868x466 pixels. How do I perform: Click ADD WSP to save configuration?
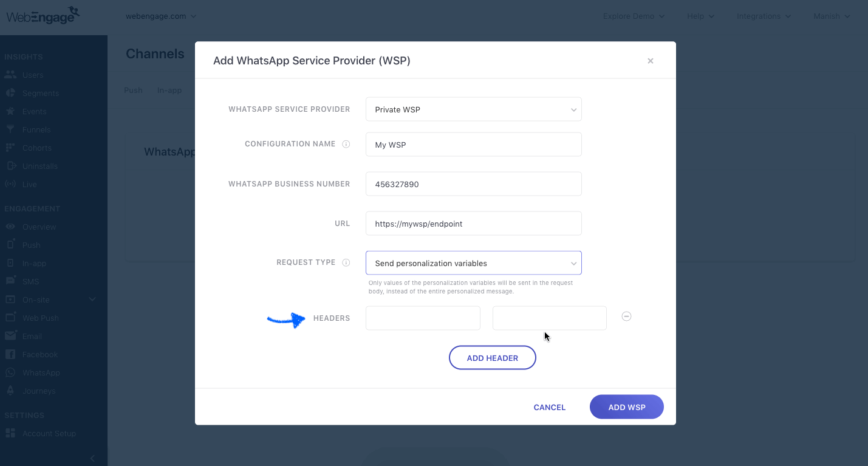pyautogui.click(x=626, y=406)
